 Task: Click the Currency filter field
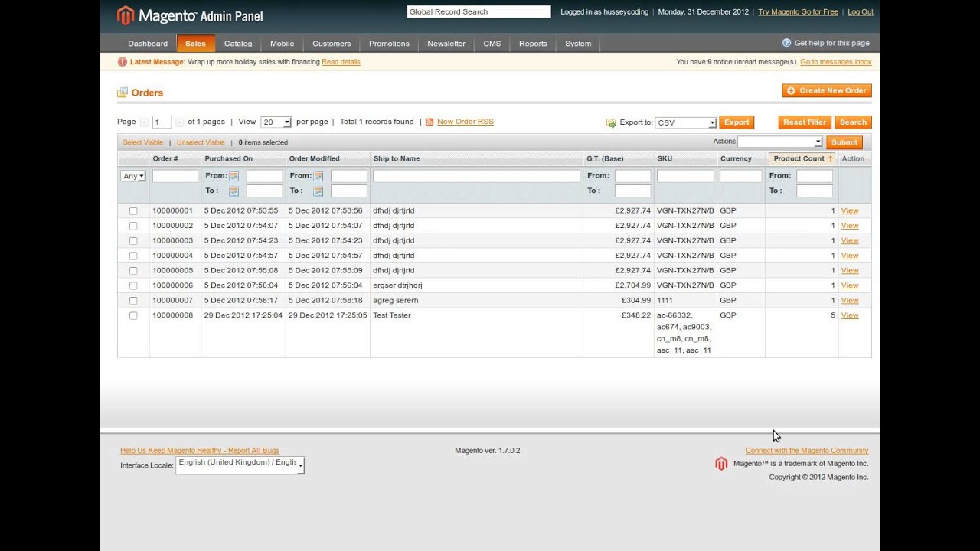(741, 176)
